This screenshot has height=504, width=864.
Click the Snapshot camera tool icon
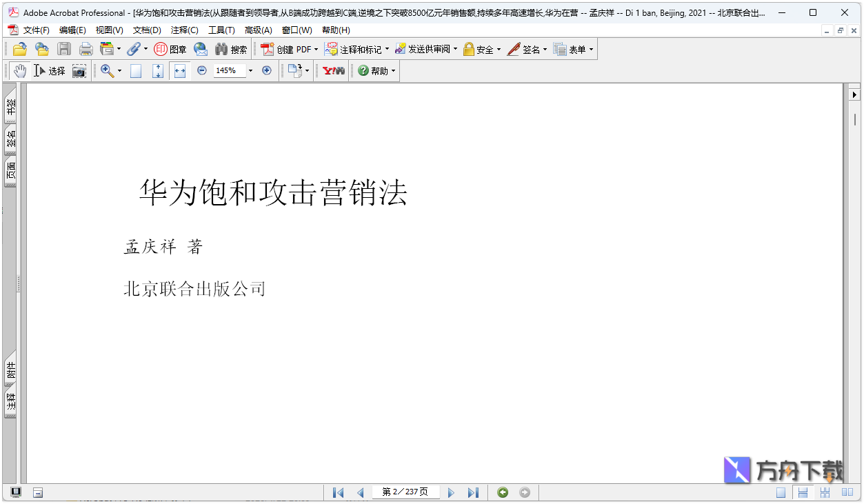click(x=79, y=70)
